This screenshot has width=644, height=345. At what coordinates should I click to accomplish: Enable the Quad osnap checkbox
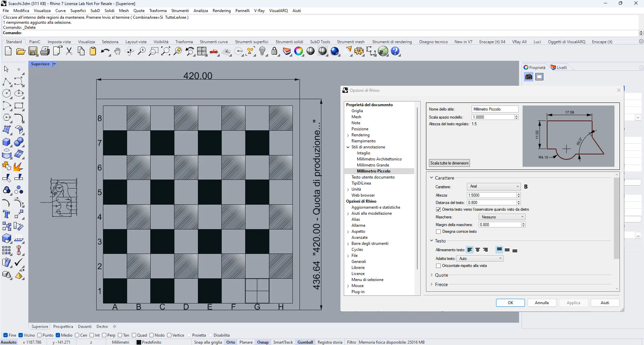tap(134, 335)
